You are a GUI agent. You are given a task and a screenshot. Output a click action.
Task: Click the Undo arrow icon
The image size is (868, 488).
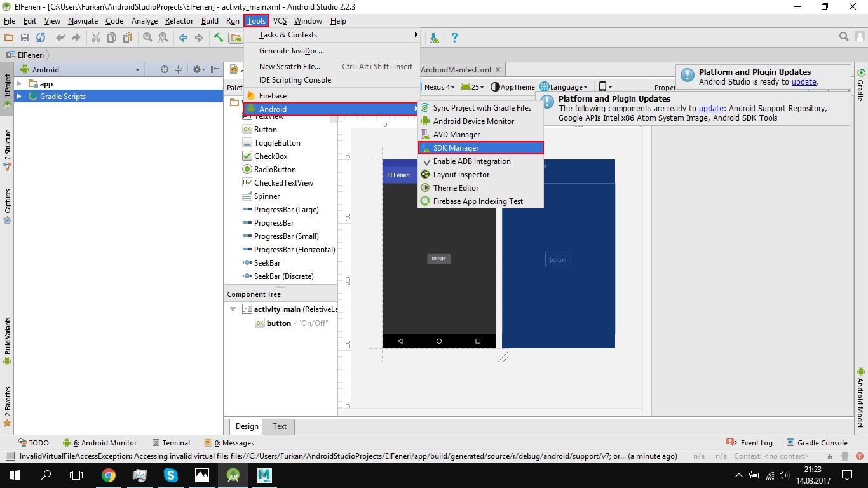click(60, 37)
